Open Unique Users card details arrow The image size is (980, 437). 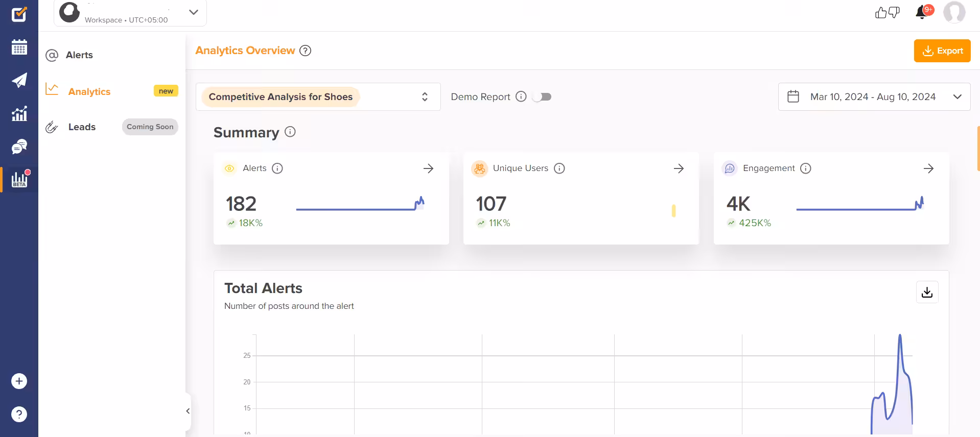click(679, 168)
